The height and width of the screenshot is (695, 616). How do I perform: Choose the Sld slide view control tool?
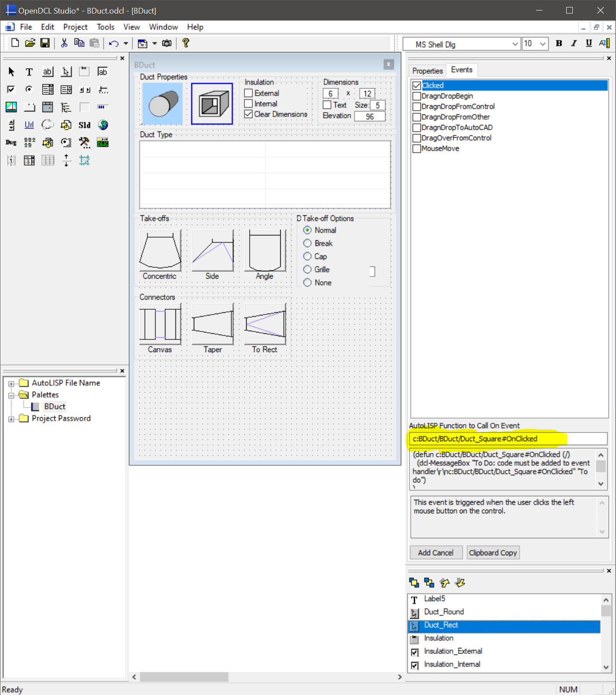point(84,125)
